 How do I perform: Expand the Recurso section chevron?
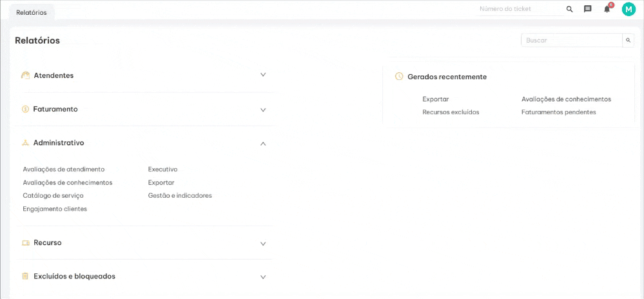coord(263,244)
